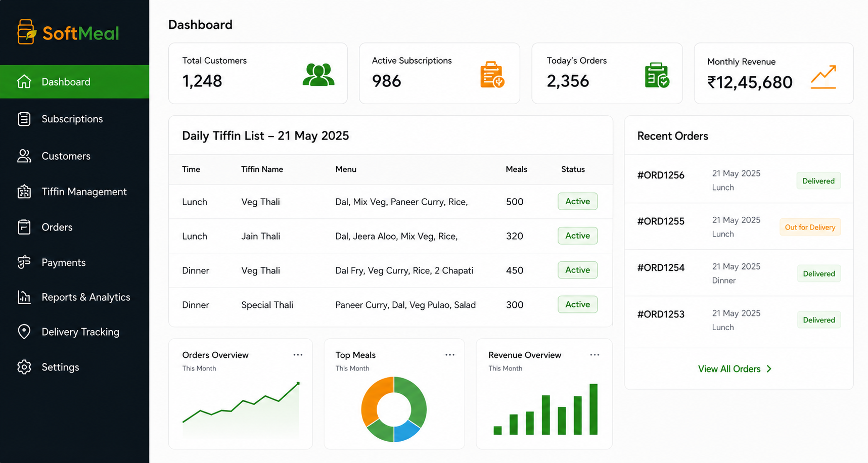This screenshot has width=868, height=463.
Task: Click the Reports & Analytics chart icon
Action: (x=24, y=297)
